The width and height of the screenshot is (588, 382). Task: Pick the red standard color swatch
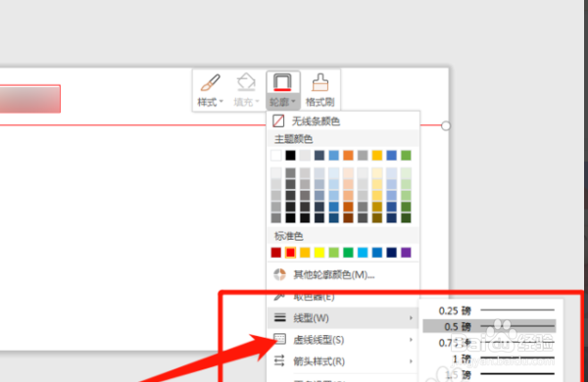(290, 253)
